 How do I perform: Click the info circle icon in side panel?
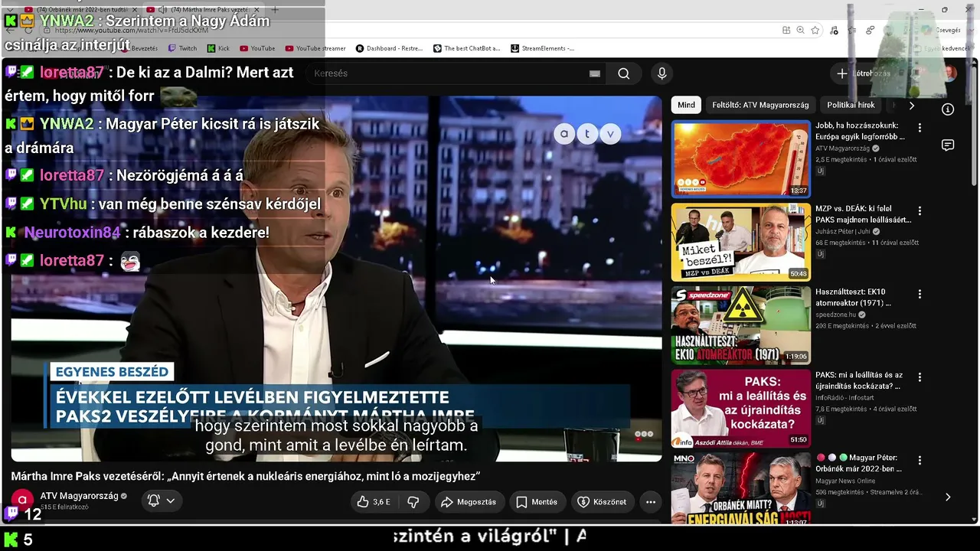click(948, 109)
